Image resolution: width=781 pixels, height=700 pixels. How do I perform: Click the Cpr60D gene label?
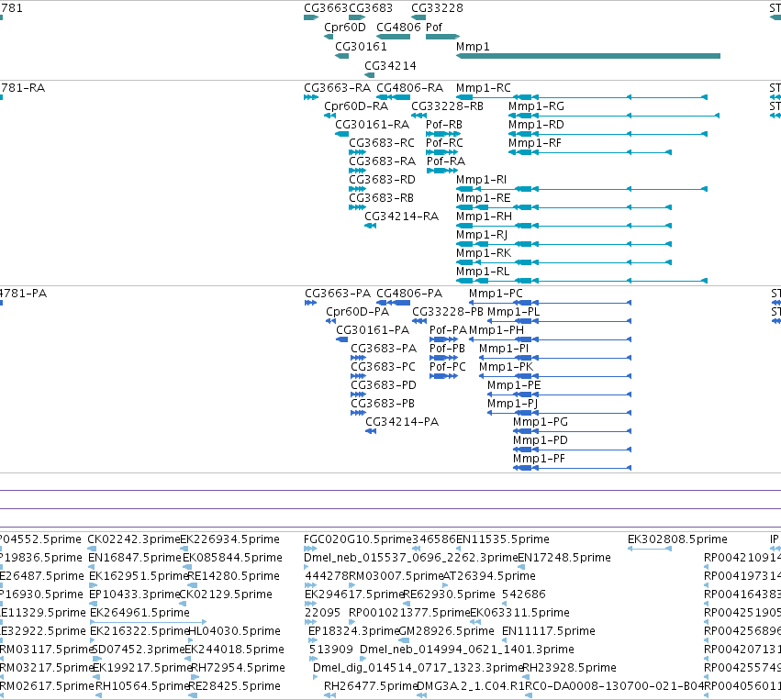(x=345, y=28)
